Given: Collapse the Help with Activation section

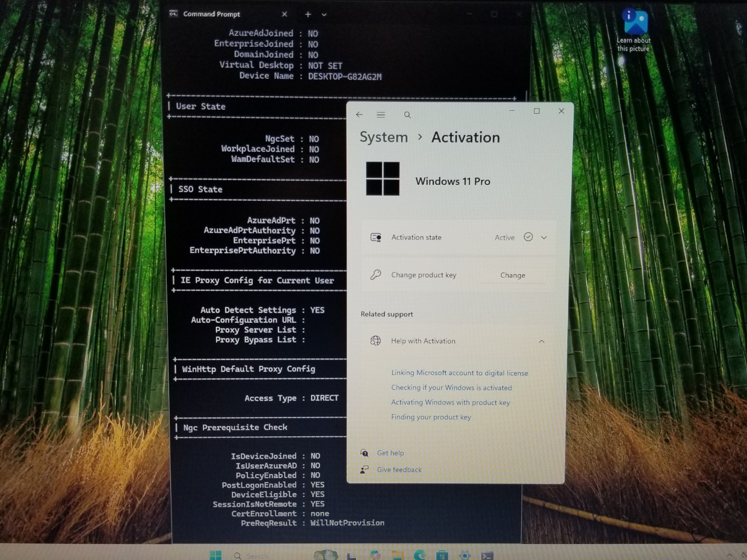Looking at the screenshot, I should (x=542, y=341).
